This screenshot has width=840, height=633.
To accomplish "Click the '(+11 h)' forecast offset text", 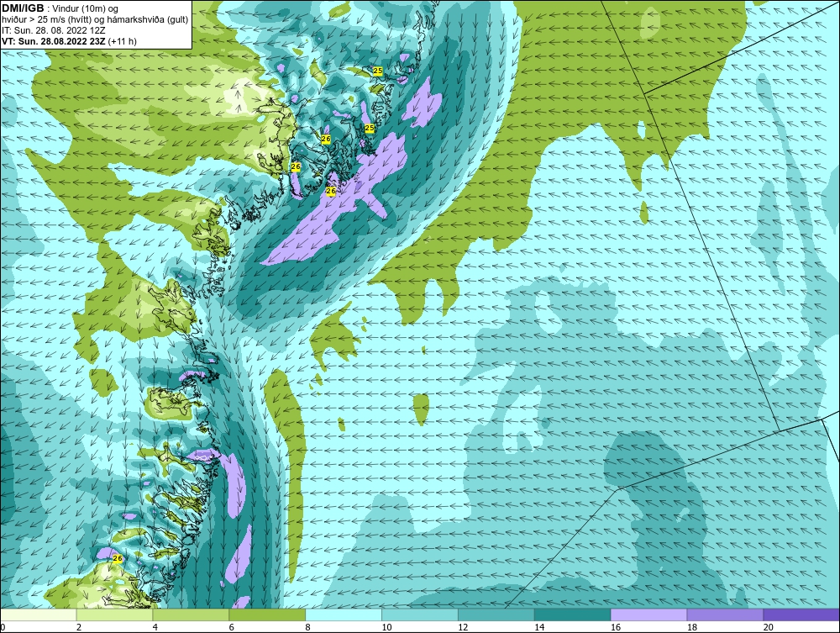I will pyautogui.click(x=122, y=41).
